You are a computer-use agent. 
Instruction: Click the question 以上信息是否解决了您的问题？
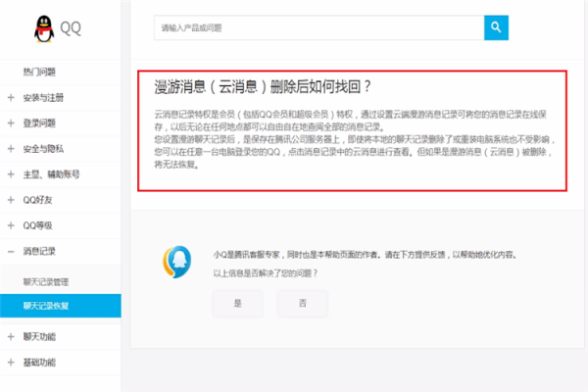266,273
